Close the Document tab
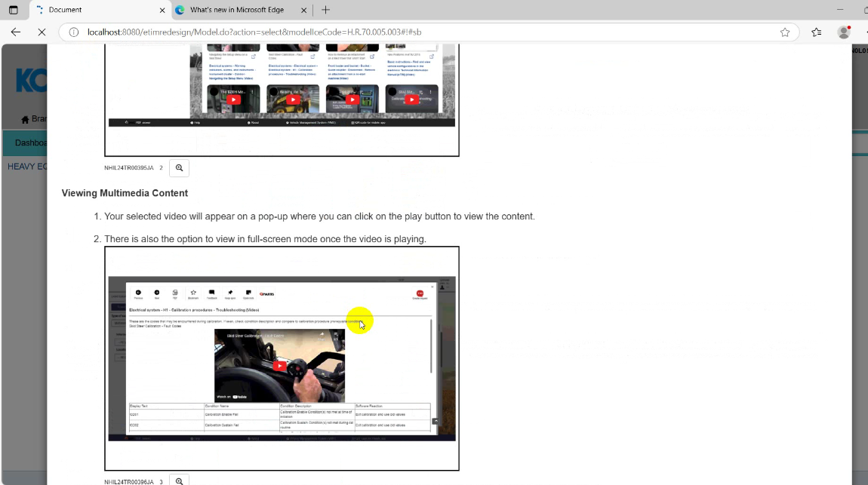Viewport: 868px width, 485px height. coord(162,10)
